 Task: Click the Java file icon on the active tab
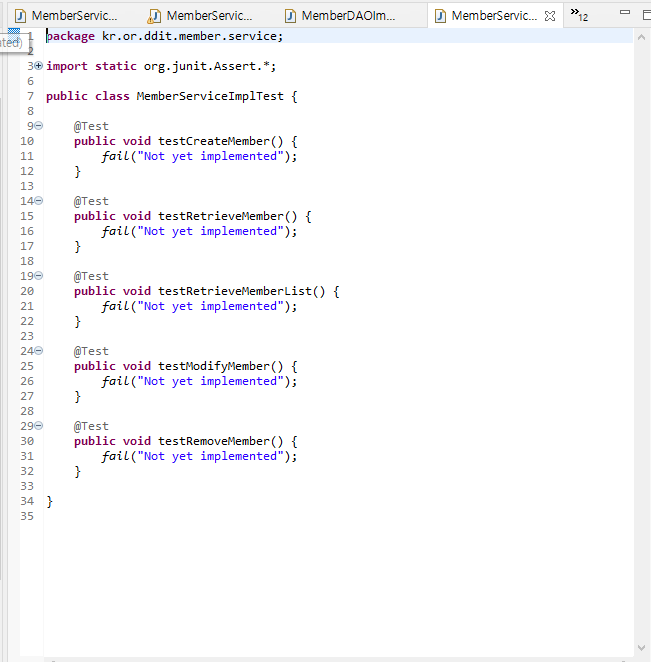[440, 16]
